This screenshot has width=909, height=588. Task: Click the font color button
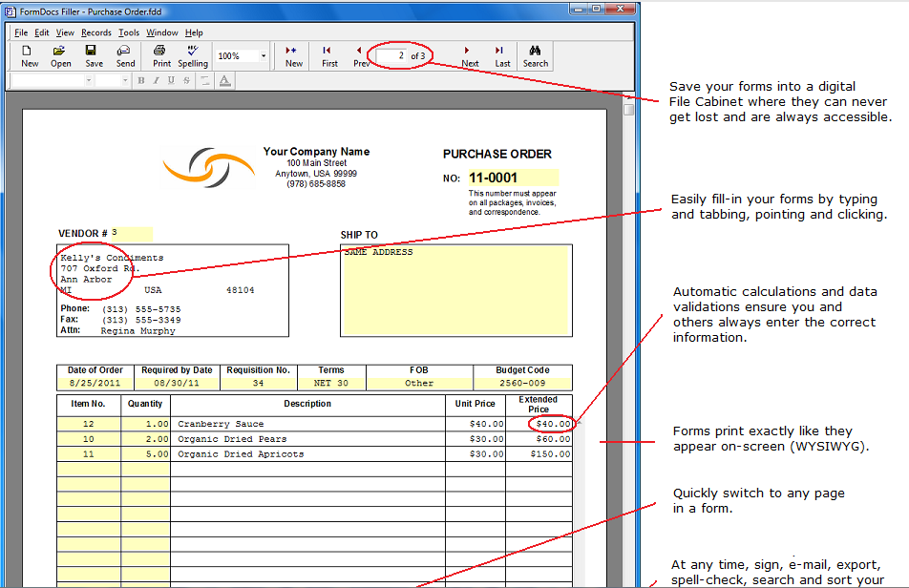224,81
